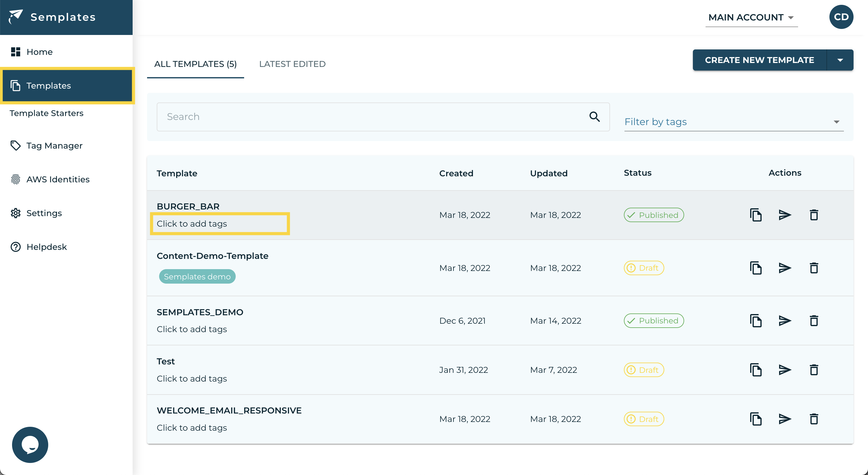Delete the BURGER_BAR template via trash icon
868x475 pixels.
(x=814, y=215)
